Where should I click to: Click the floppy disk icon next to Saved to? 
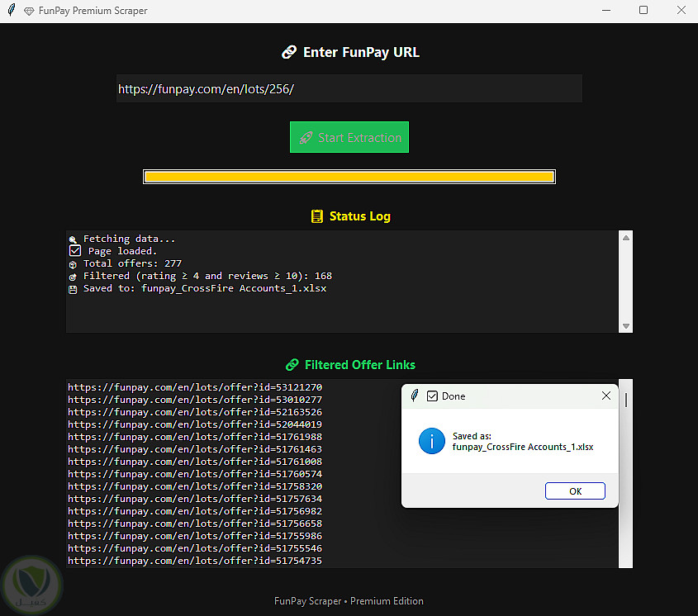[73, 289]
